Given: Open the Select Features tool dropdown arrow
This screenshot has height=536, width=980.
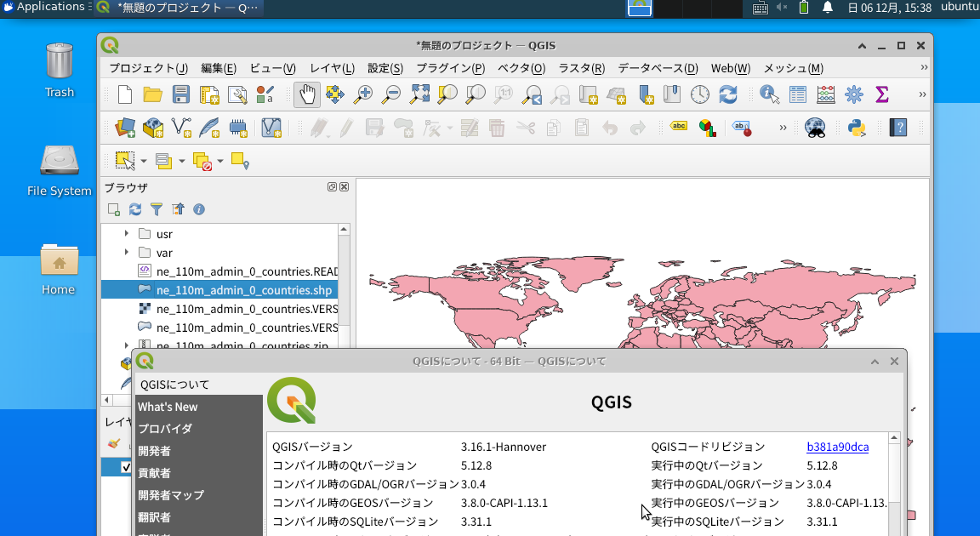Looking at the screenshot, I should [x=143, y=161].
